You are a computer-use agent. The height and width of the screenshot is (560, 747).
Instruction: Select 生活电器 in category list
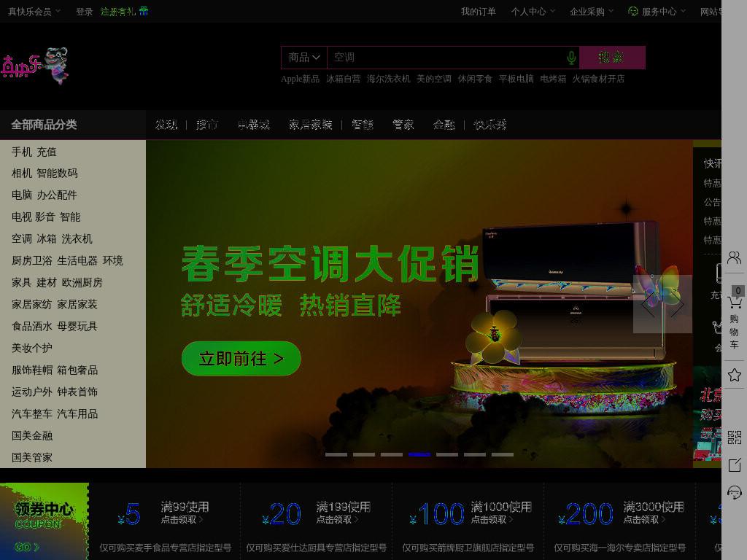pyautogui.click(x=77, y=260)
